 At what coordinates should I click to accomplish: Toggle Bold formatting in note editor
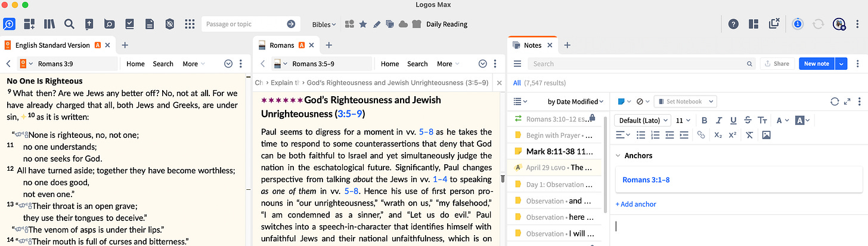pos(705,120)
